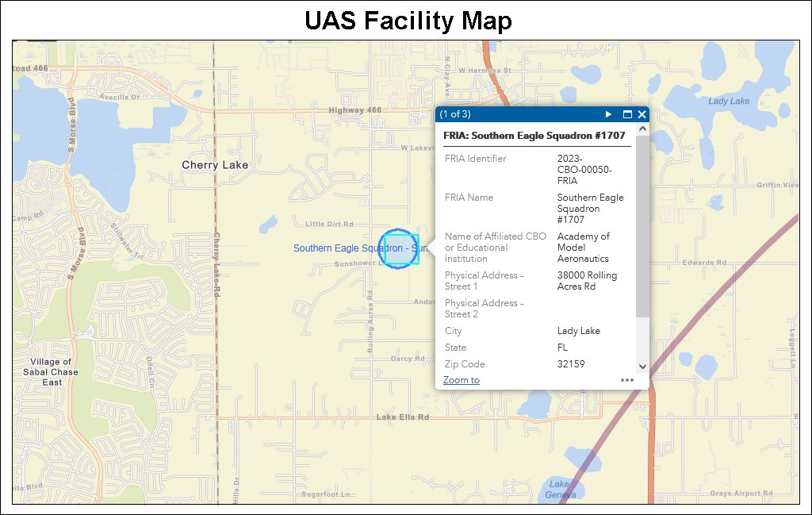
Task: Click the Zoom to link
Action: [461, 380]
